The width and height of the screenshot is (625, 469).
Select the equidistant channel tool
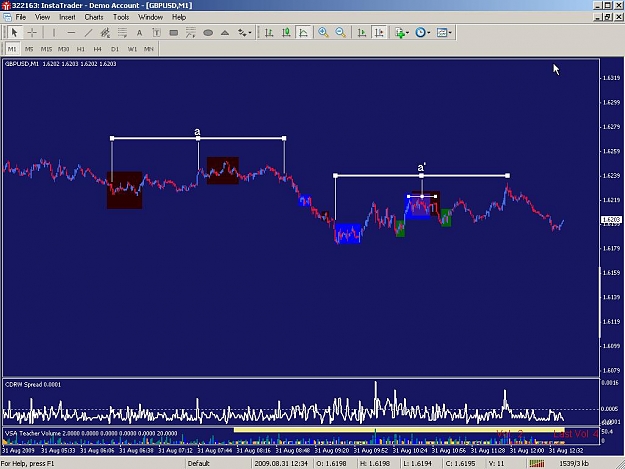click(x=105, y=33)
